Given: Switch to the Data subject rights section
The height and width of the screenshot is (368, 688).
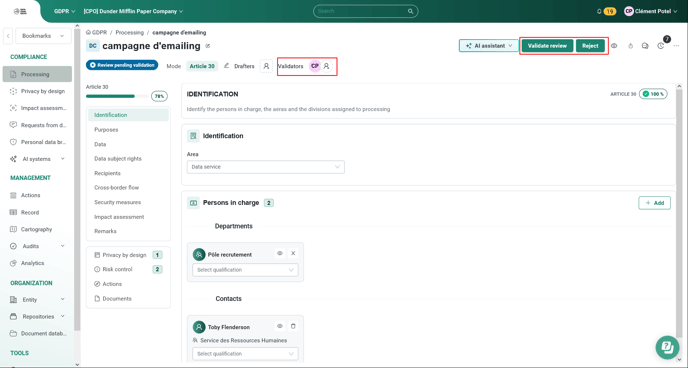Looking at the screenshot, I should coord(118,159).
